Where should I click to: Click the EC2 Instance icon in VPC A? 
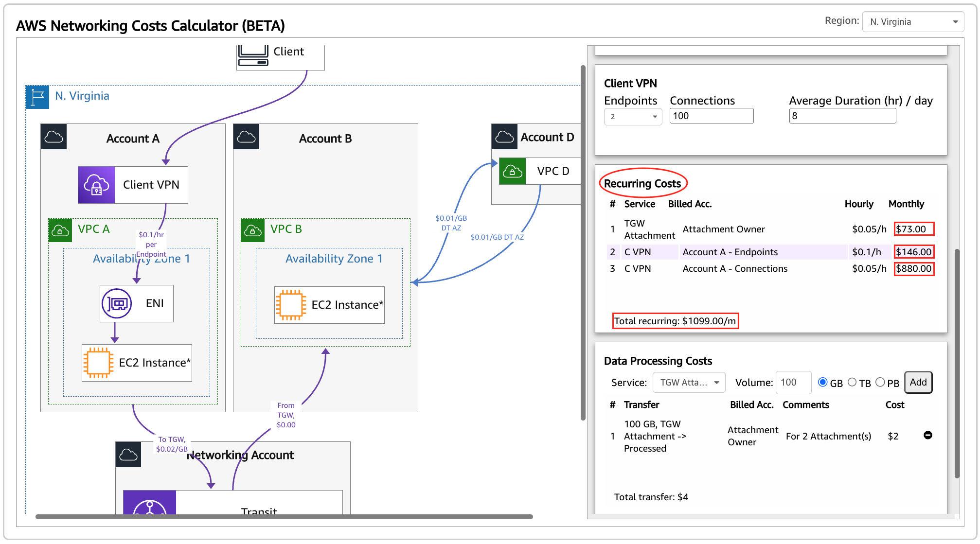tap(98, 363)
